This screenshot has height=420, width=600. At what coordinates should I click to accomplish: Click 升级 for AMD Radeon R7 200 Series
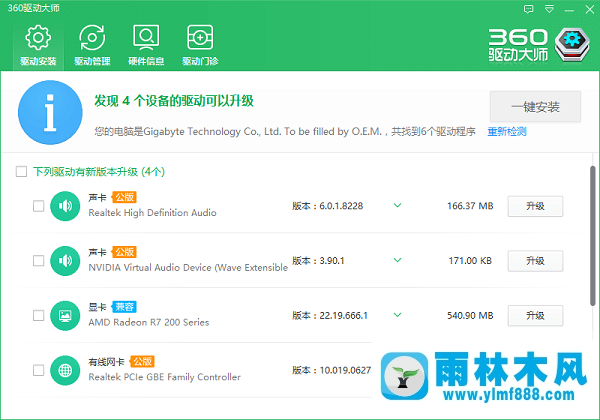[535, 316]
